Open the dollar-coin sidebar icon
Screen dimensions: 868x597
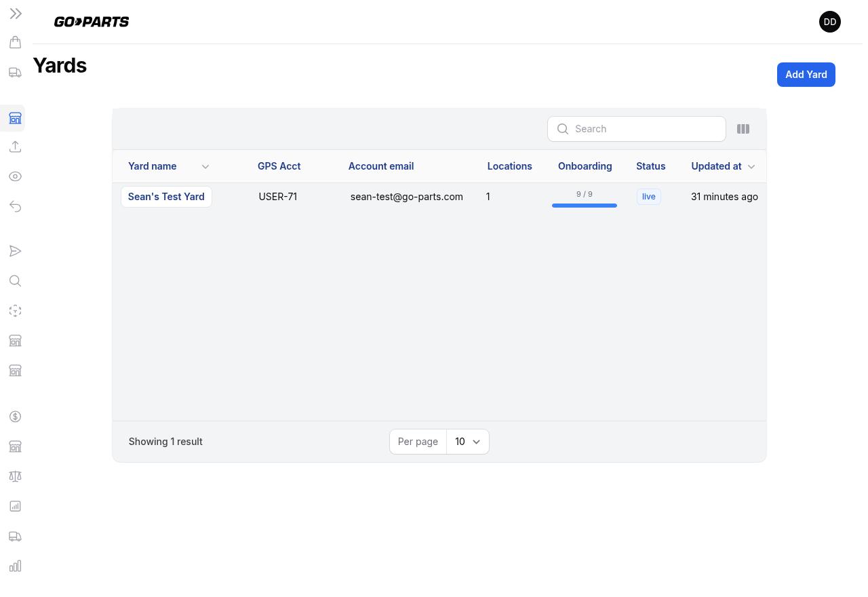[x=15, y=417]
